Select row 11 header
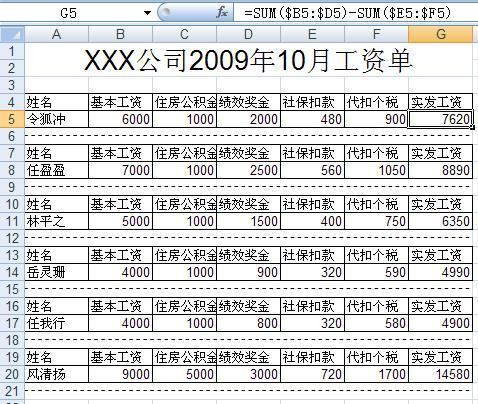The height and width of the screenshot is (404, 478). pyautogui.click(x=12, y=221)
